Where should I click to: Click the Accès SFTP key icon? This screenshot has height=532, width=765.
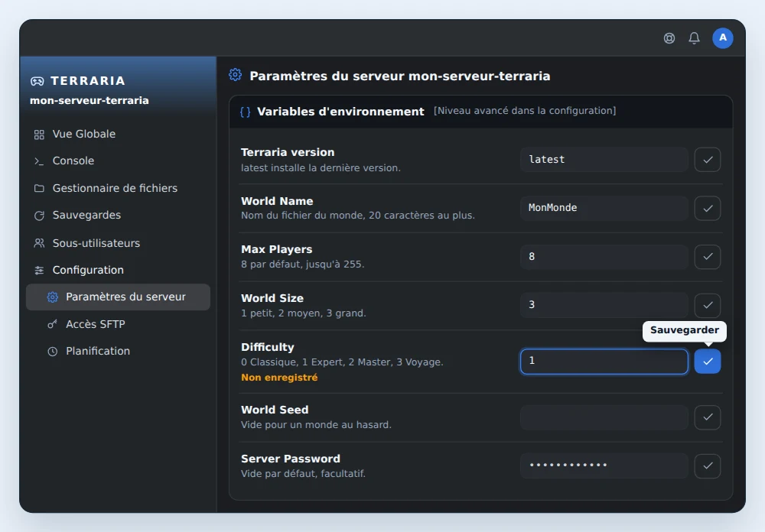pos(52,324)
